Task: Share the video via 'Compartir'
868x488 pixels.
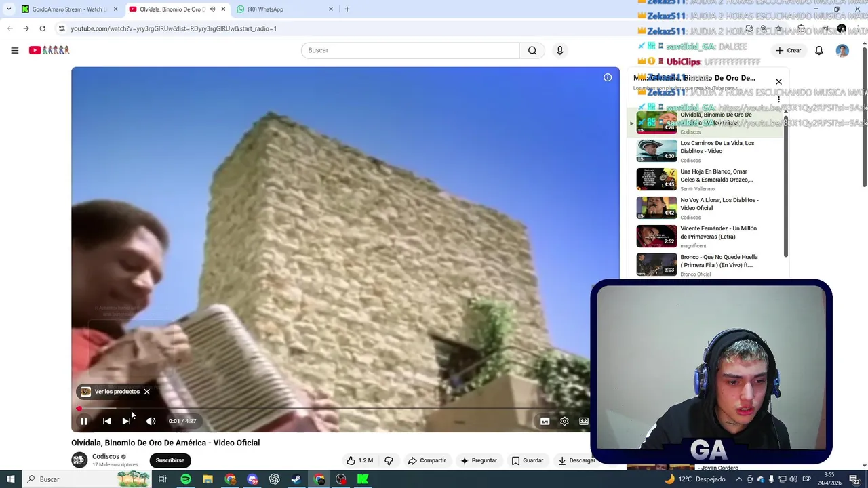Action: pyautogui.click(x=427, y=460)
